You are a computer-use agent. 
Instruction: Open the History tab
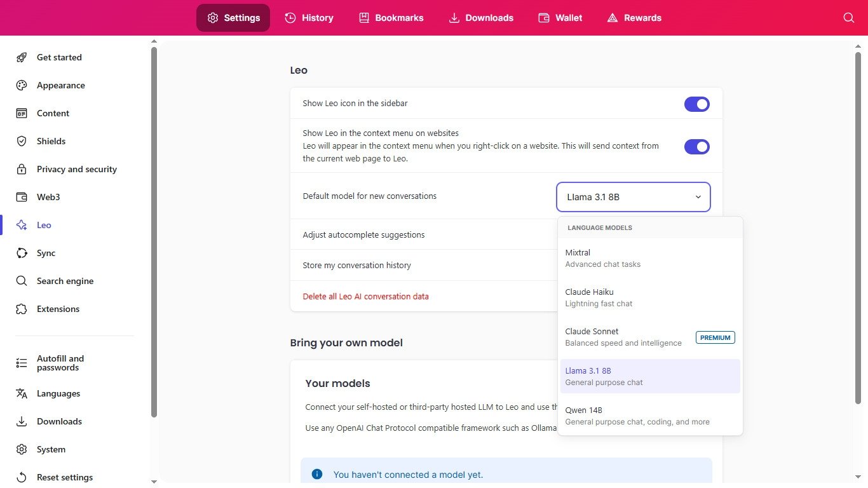(309, 18)
